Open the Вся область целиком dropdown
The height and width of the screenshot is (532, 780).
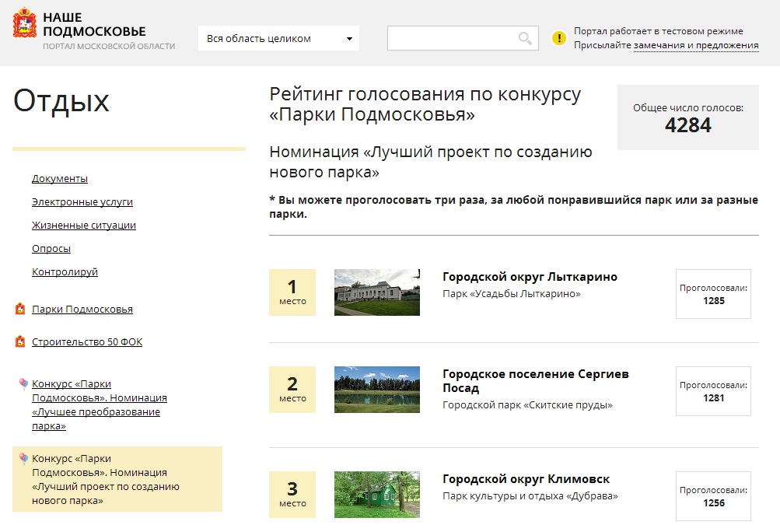[278, 38]
